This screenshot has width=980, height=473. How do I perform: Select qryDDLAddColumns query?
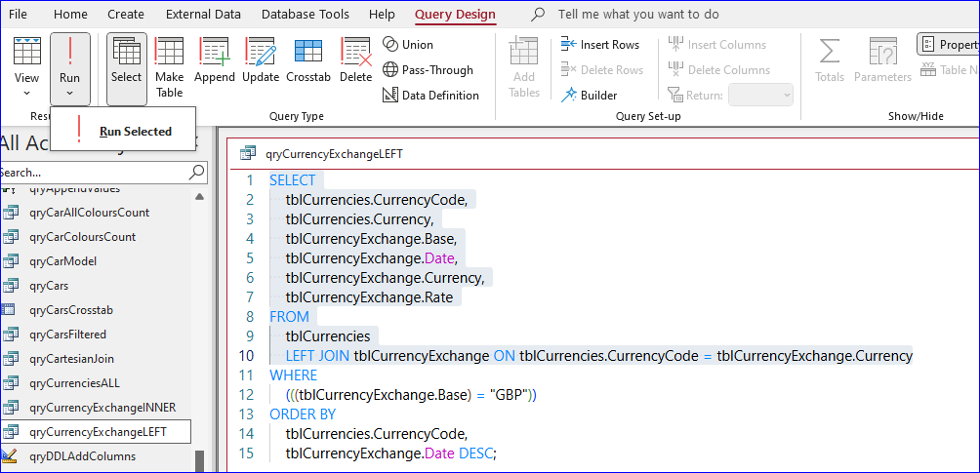pyautogui.click(x=83, y=456)
